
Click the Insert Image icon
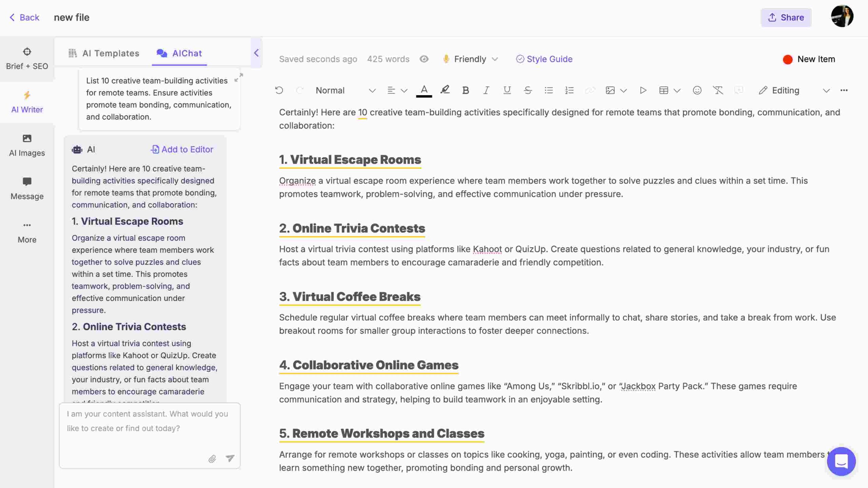[609, 90]
